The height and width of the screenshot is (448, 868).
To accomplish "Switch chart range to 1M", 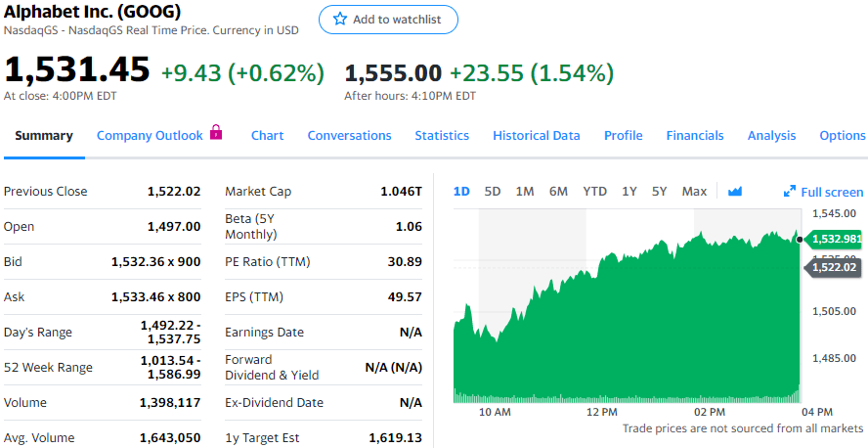I will (x=525, y=192).
